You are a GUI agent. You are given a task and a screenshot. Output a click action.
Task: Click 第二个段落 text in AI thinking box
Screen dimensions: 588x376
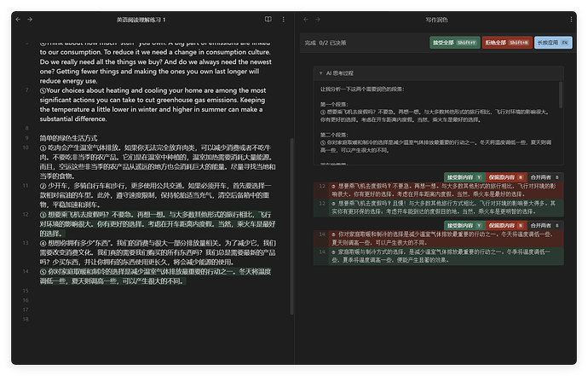pyautogui.click(x=334, y=135)
